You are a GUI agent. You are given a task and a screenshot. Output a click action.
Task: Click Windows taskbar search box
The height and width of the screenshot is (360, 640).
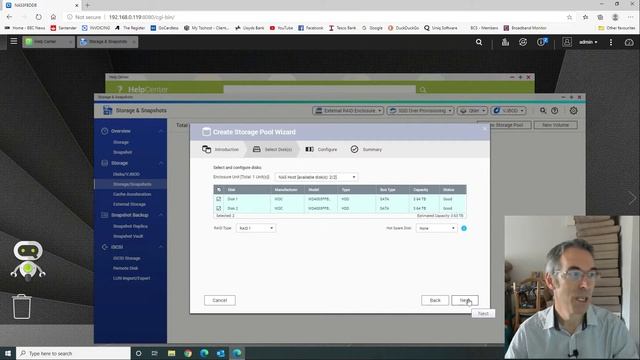pyautogui.click(x=73, y=353)
